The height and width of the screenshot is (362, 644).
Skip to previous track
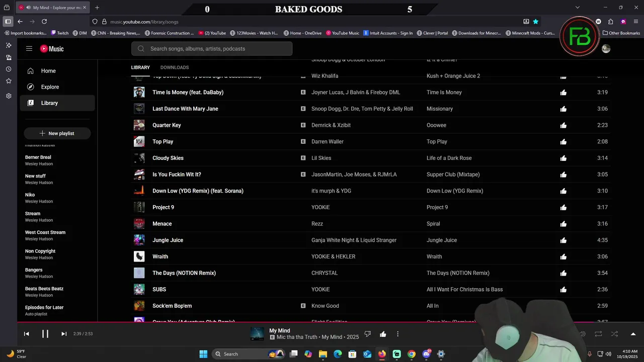(27, 334)
